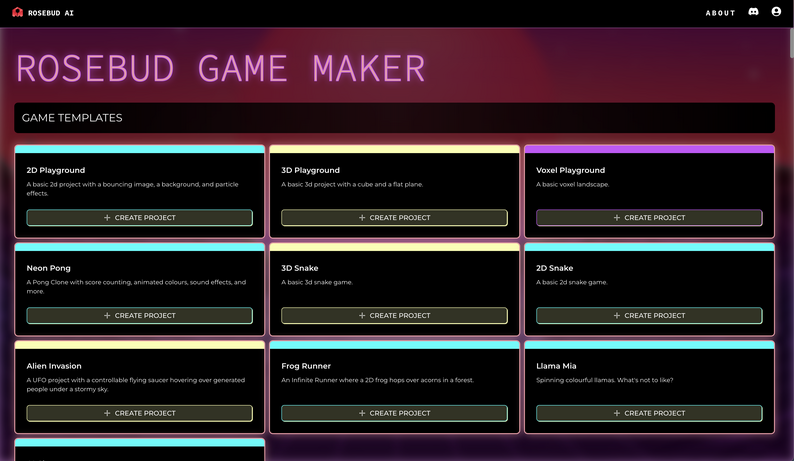The image size is (794, 461).
Task: Select the 2D Playground card title
Action: coord(56,170)
